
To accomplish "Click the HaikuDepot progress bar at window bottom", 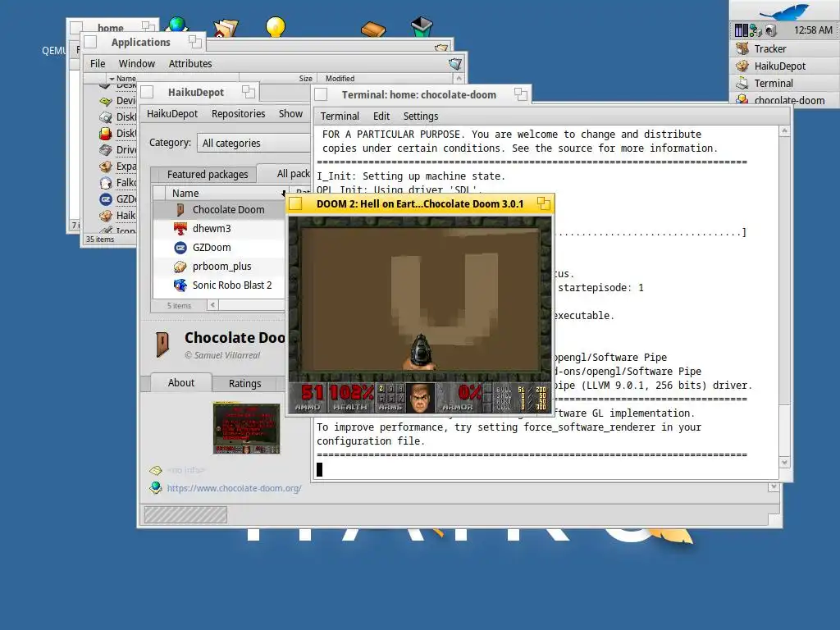I will 185,515.
